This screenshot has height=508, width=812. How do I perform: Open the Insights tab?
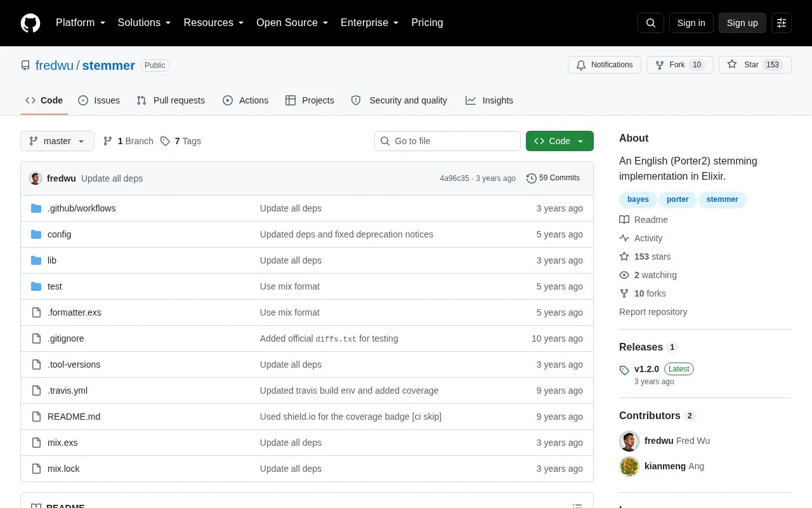(x=489, y=100)
